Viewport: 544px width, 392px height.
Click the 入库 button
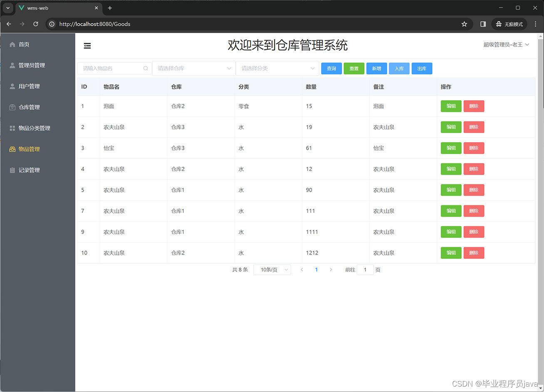click(x=399, y=69)
